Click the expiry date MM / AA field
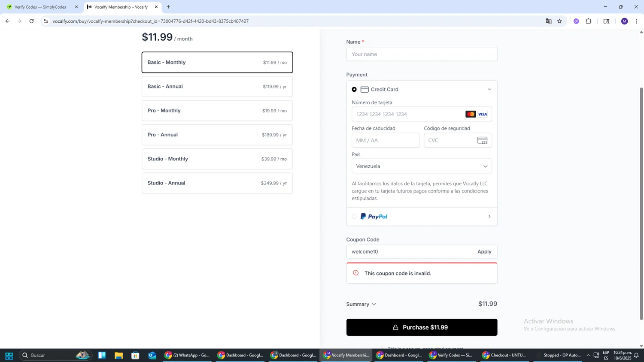Viewport: 644px width, 362px height. pyautogui.click(x=386, y=140)
